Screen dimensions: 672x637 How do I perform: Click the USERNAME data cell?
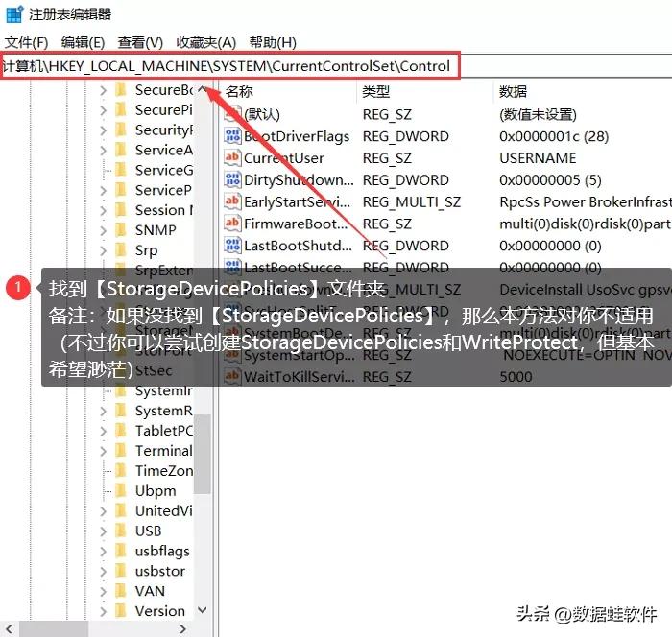pyautogui.click(x=538, y=158)
